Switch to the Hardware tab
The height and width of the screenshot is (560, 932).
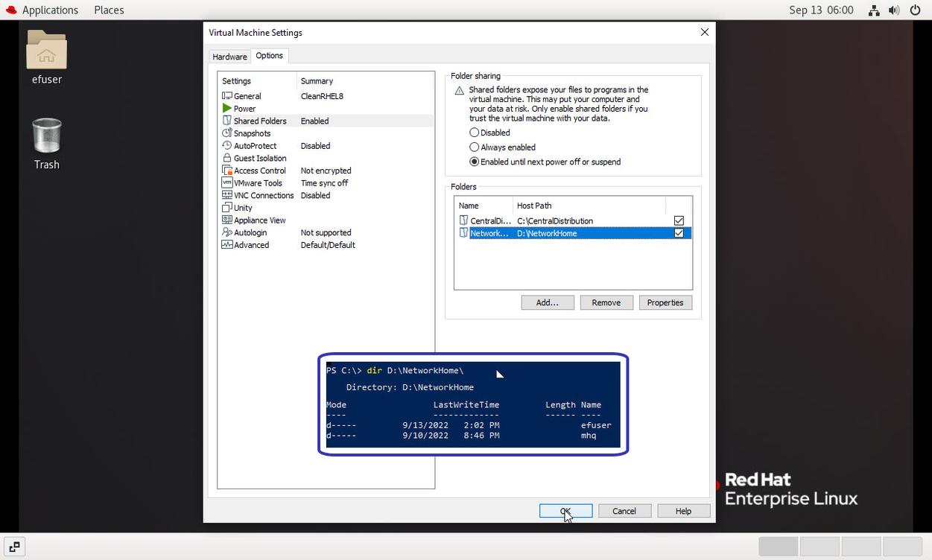[229, 57]
